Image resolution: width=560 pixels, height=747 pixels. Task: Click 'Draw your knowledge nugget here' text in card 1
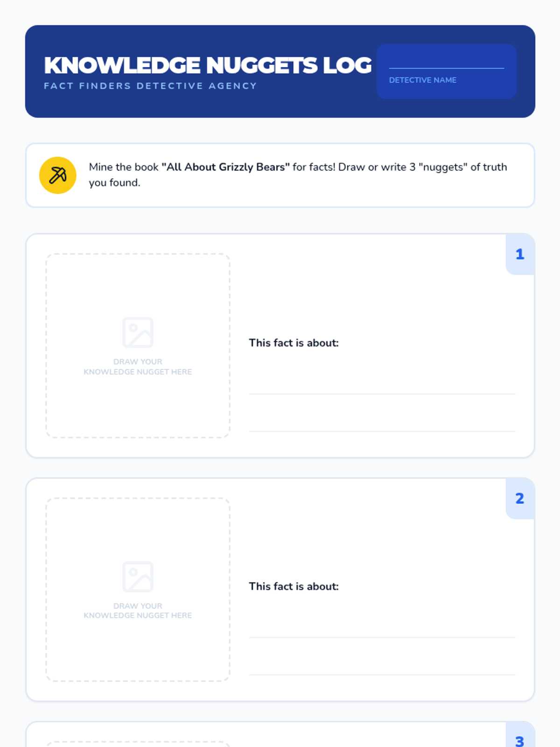click(138, 366)
